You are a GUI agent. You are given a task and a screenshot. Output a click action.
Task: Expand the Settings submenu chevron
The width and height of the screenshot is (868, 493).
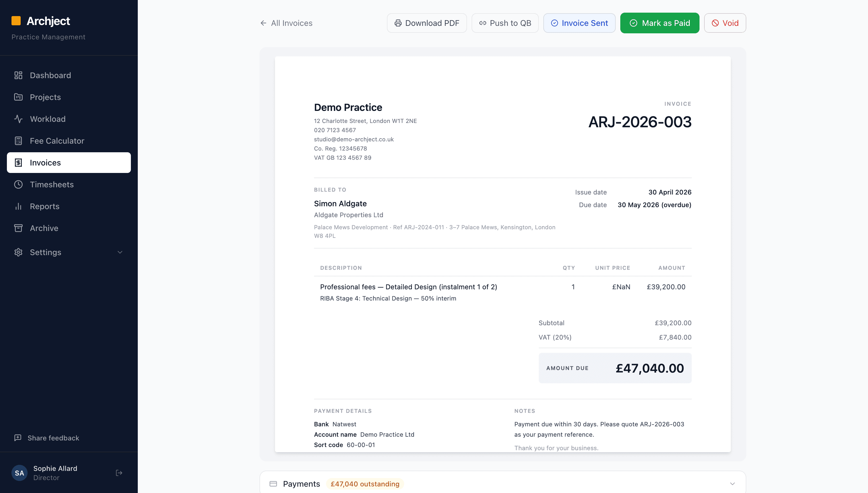[x=120, y=252]
